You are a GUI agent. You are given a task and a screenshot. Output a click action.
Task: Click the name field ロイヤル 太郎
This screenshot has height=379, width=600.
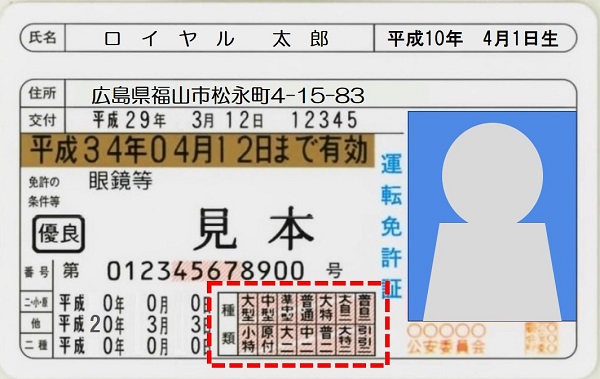pyautogui.click(x=217, y=39)
